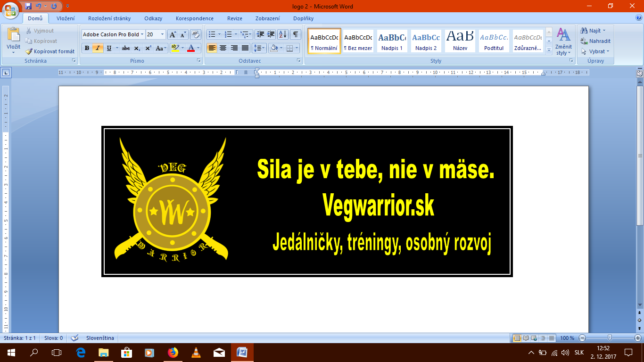The width and height of the screenshot is (644, 362).
Task: Toggle Bold formatting
Action: pyautogui.click(x=87, y=48)
